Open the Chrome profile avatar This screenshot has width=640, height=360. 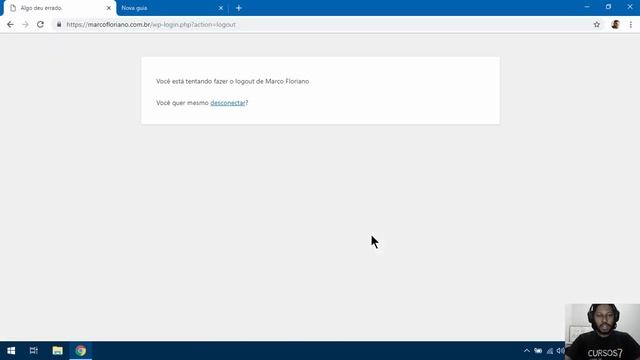(616, 24)
